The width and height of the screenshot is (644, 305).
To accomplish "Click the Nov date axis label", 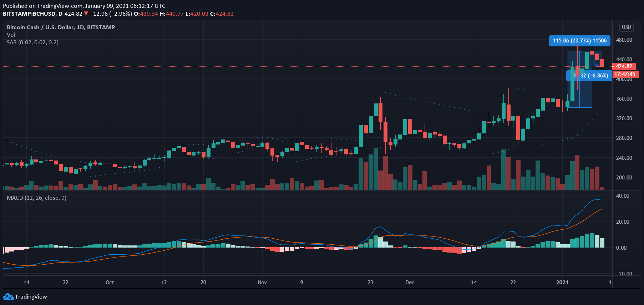I will (x=262, y=283).
